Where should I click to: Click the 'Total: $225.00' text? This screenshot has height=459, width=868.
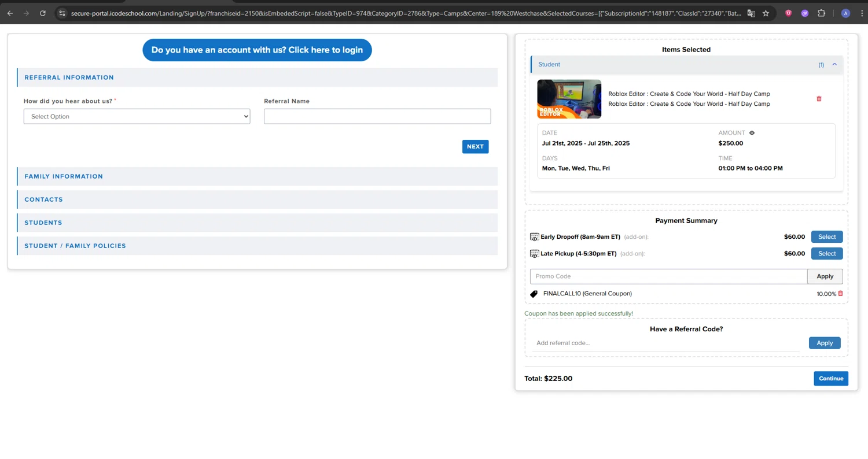[x=549, y=379]
